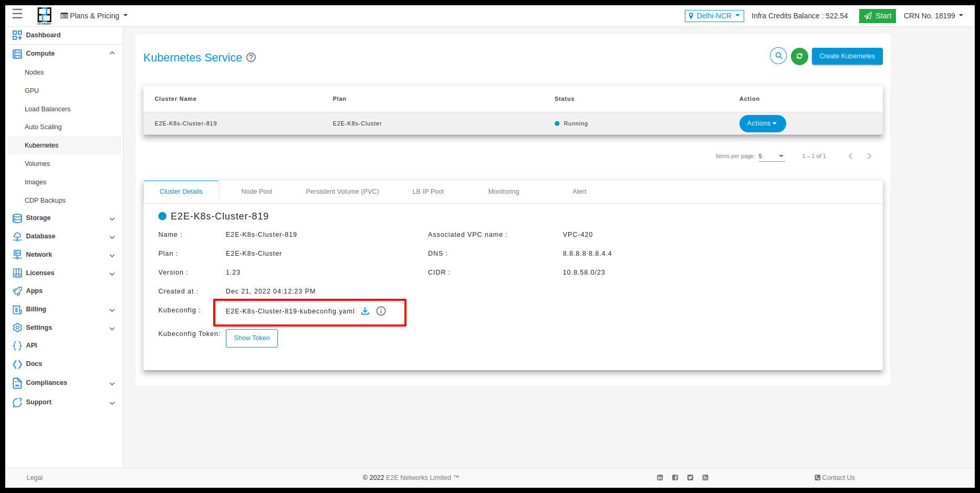Open the Actions dropdown for E2E-K8s-Cluster-819
The height and width of the screenshot is (493, 980).
tap(763, 123)
